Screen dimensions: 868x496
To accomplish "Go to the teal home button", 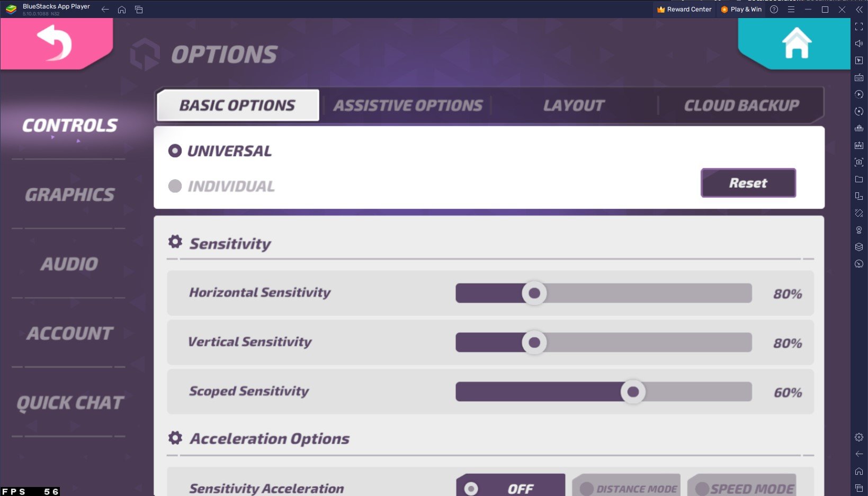I will point(796,43).
